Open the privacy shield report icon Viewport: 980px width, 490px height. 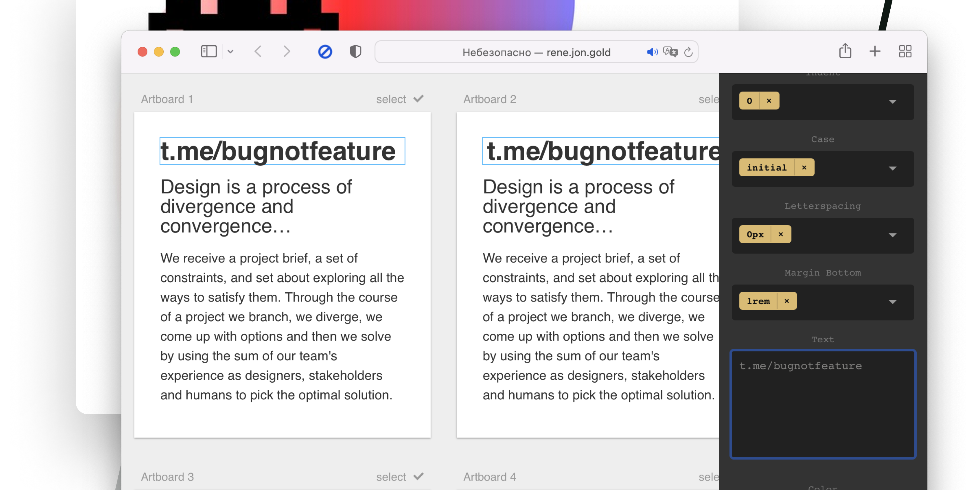(x=355, y=51)
